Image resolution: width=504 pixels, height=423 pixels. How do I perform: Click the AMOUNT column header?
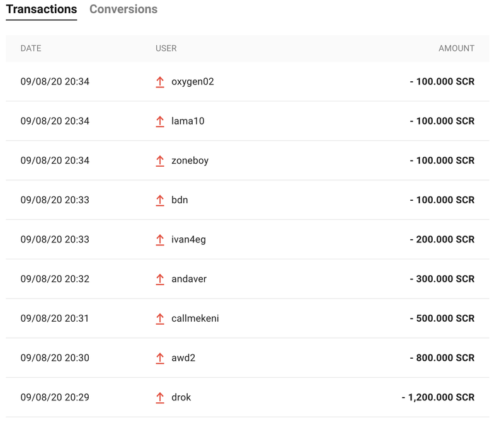coord(456,48)
